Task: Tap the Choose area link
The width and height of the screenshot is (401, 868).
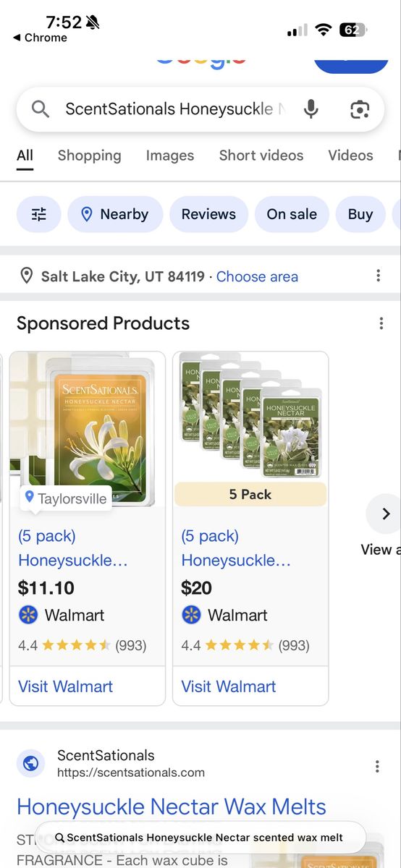Action: [257, 276]
